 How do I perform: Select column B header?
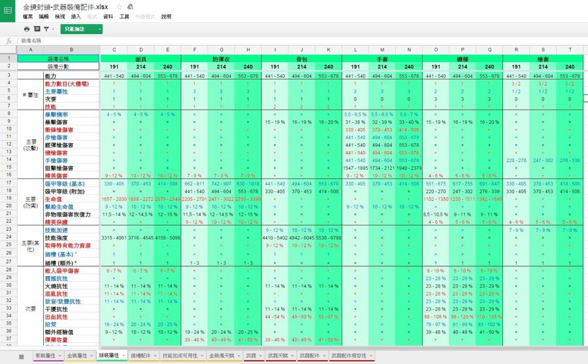(x=72, y=50)
